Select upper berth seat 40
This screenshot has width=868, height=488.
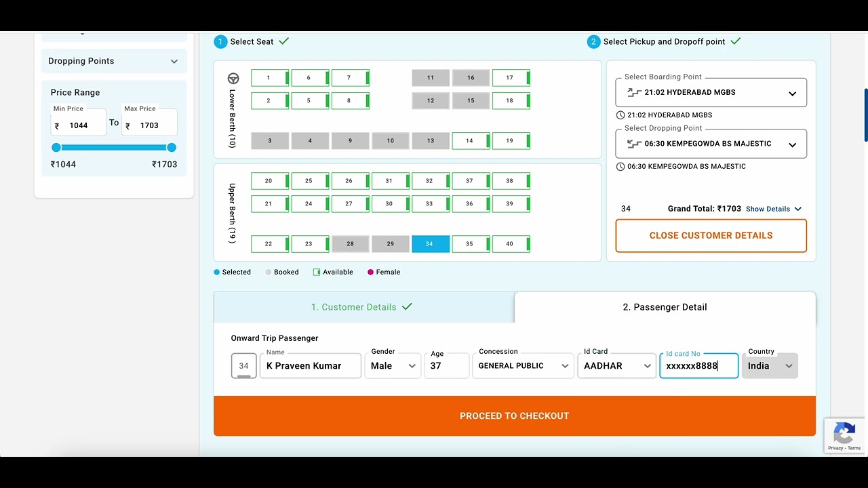[x=511, y=244]
